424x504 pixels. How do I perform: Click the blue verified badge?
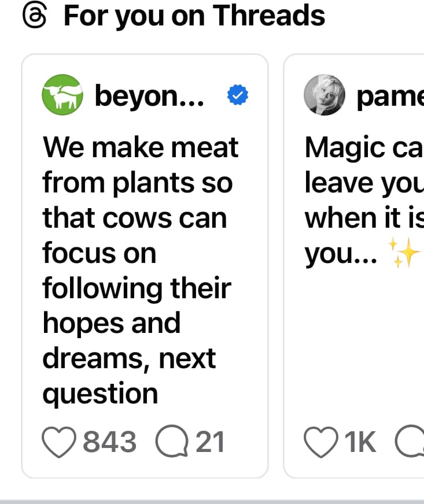tap(238, 96)
